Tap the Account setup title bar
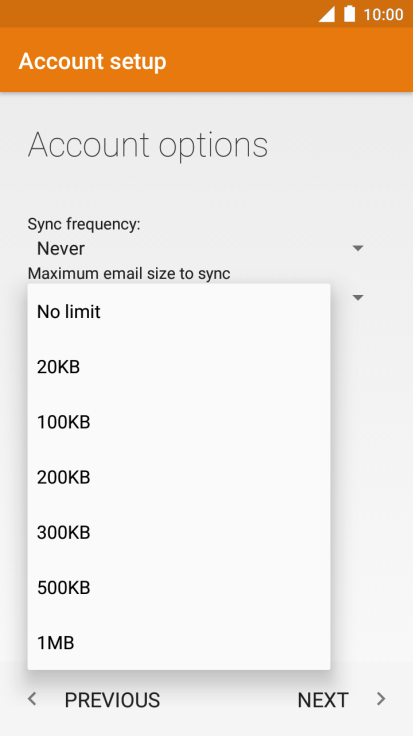The height and width of the screenshot is (736, 413). pos(206,60)
